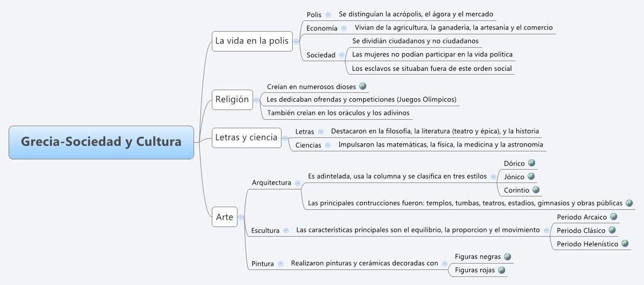Open globe link beside Periodo Helenístico

click(625, 244)
